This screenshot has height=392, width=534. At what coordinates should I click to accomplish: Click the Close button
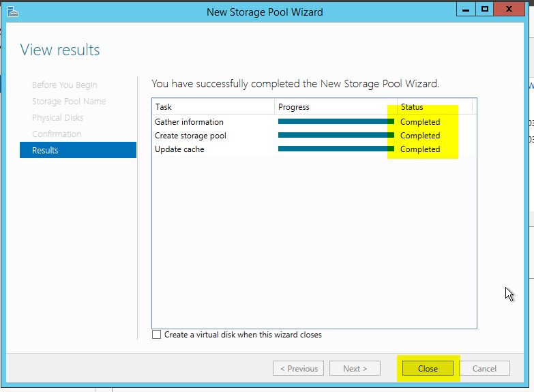(x=428, y=368)
